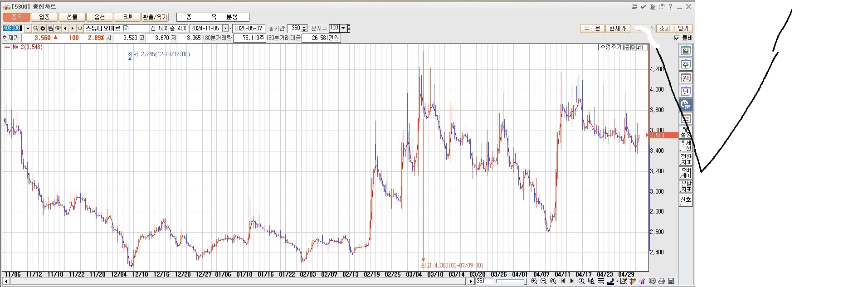Expand the 분지수 180 minute interval dropdown
Viewport: 868px width, 287px height.
(343, 28)
